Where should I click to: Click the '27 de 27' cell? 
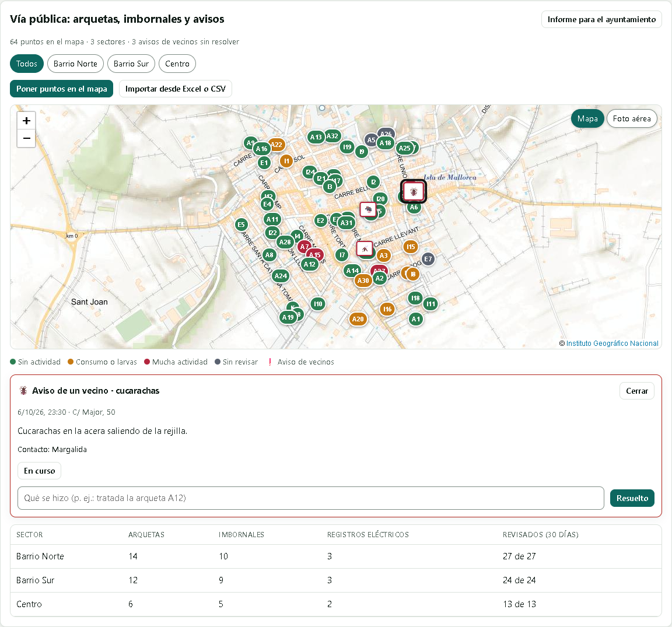point(519,556)
